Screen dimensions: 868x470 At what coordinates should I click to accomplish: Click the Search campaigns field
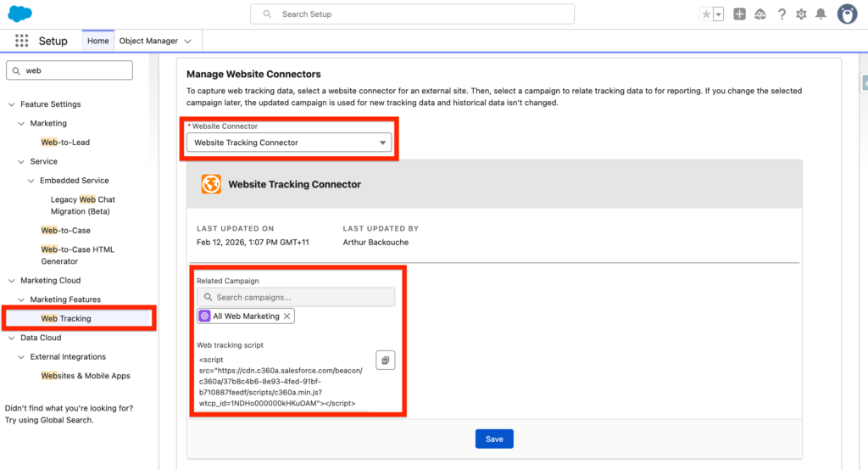pos(297,297)
